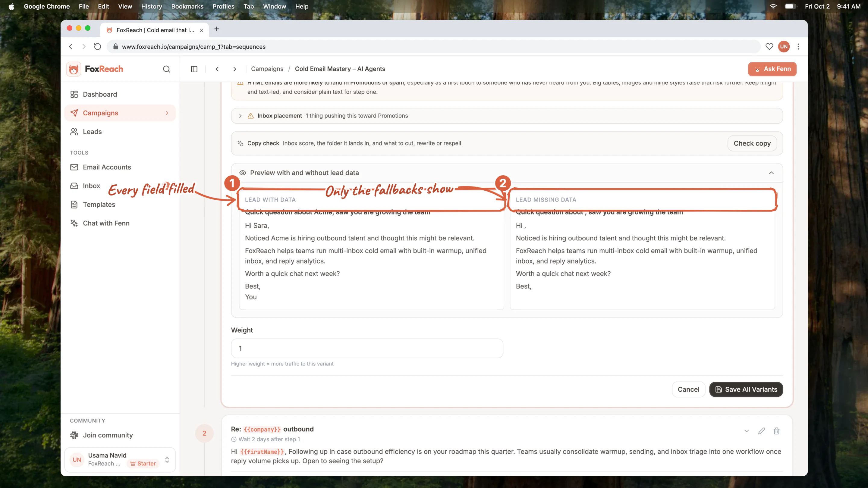Click the Weight input field
This screenshot has height=488, width=868.
[x=367, y=348]
